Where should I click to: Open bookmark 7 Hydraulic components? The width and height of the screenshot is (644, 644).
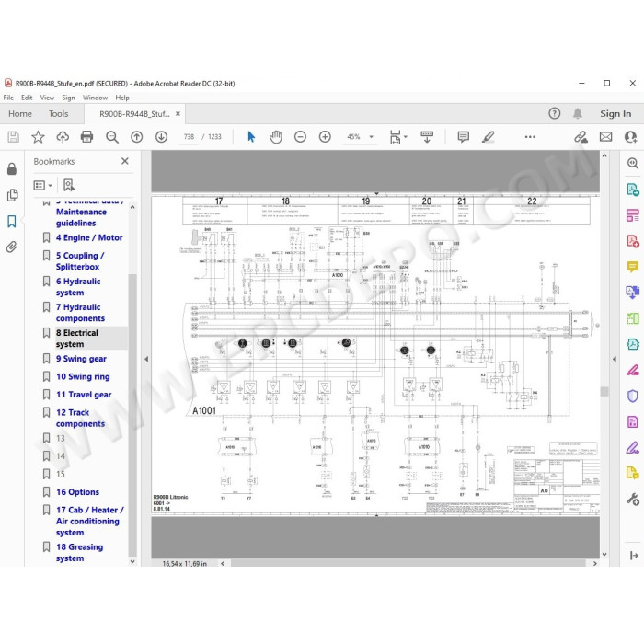point(80,313)
